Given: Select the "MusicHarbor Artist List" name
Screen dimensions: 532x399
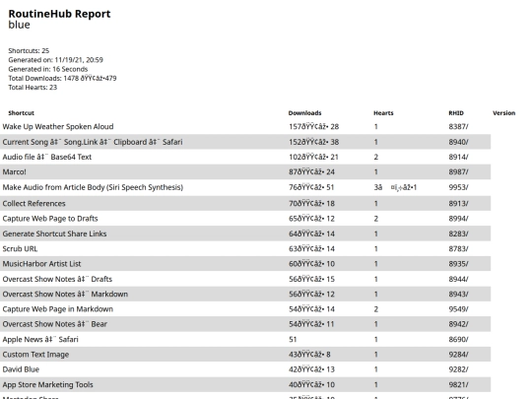Looking at the screenshot, I should 41,264.
